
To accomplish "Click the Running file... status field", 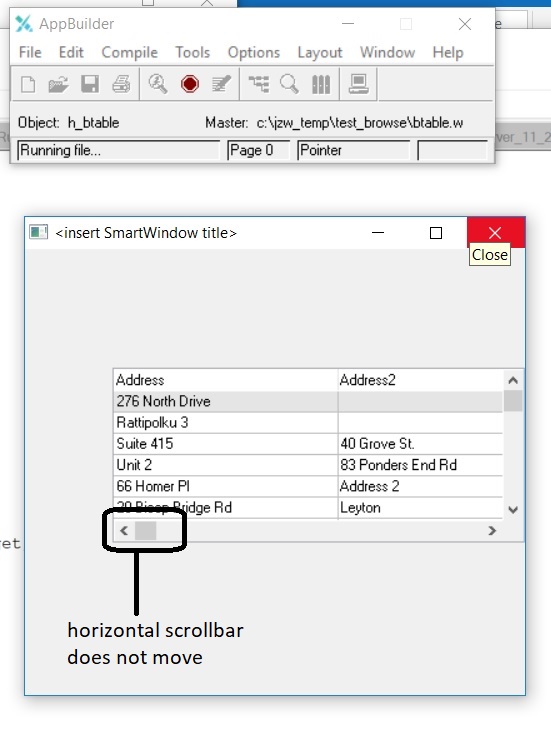I will (118, 150).
